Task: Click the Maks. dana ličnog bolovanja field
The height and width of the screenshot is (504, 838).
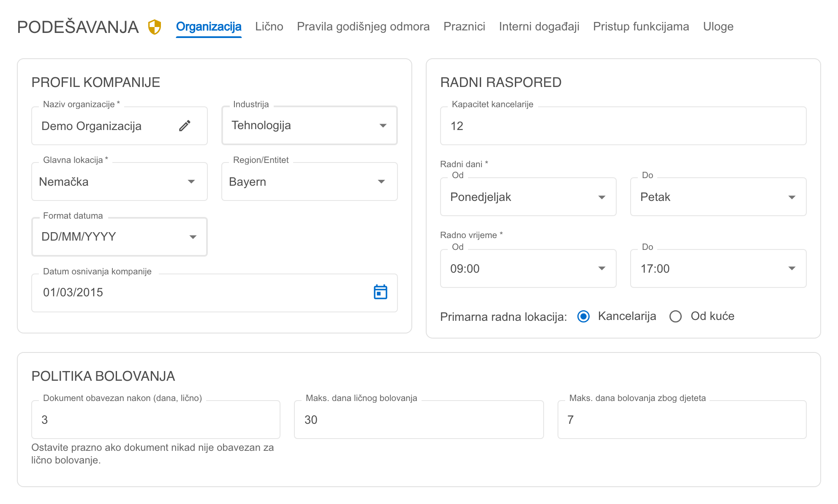Action: point(419,420)
